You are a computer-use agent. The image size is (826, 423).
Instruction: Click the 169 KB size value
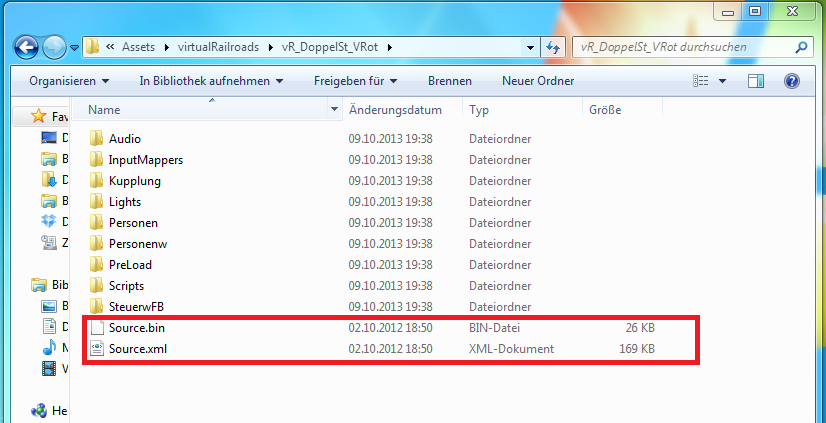[637, 349]
